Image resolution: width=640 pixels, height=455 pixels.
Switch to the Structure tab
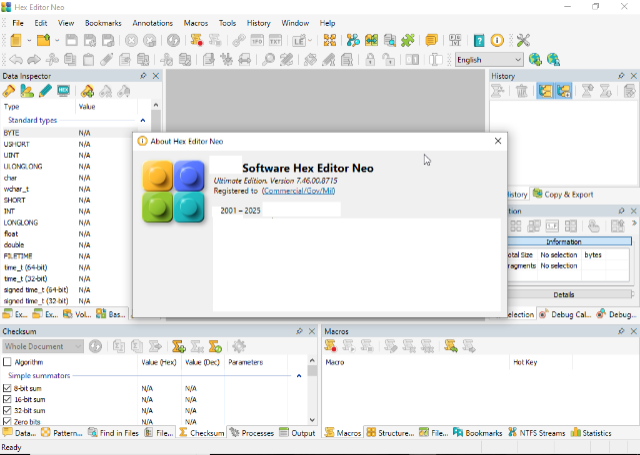tap(390, 433)
